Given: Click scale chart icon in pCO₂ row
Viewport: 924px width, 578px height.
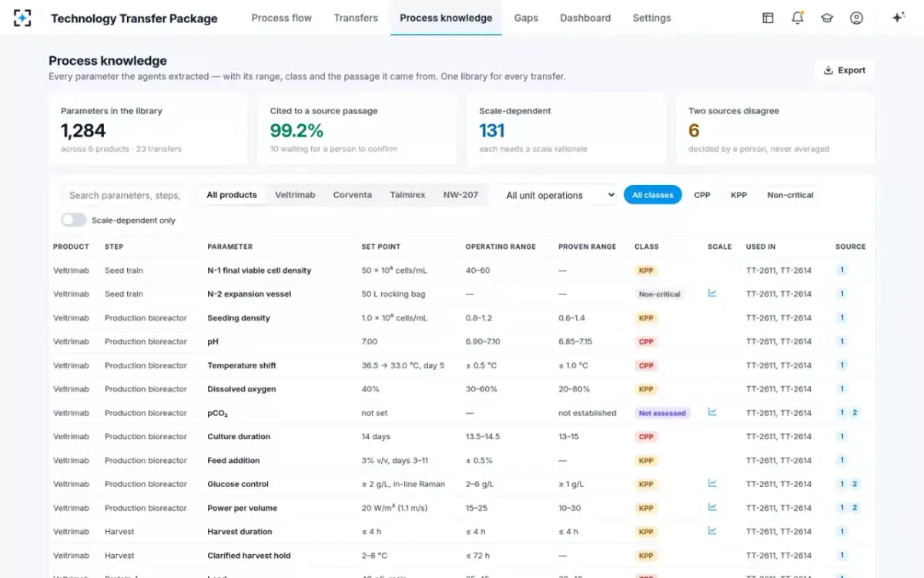Looking at the screenshot, I should pos(712,412).
